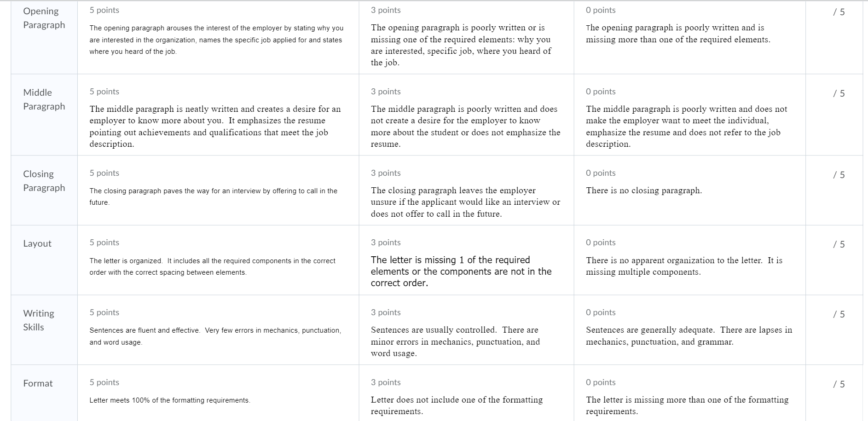
Task: Pick 'There is no closing paragraph' rating
Action: [x=689, y=190]
